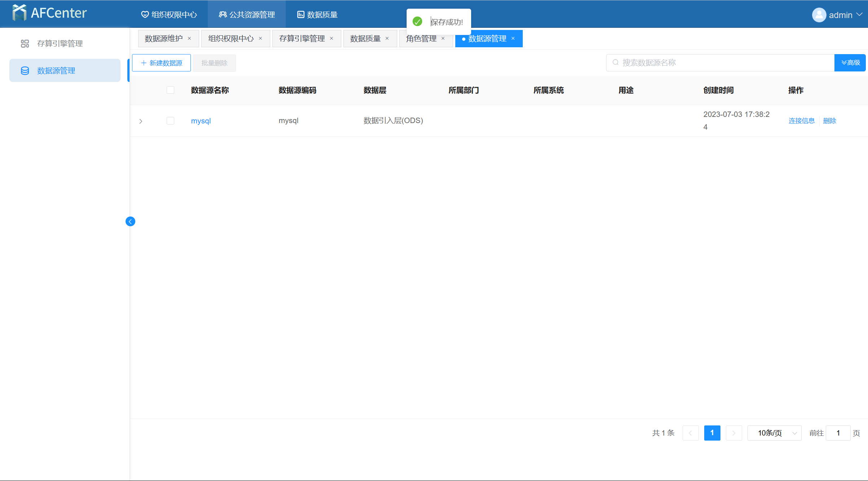Screen dimensions: 868x481
Task: Open the 10条/页 page size dropdown
Action: pos(774,433)
